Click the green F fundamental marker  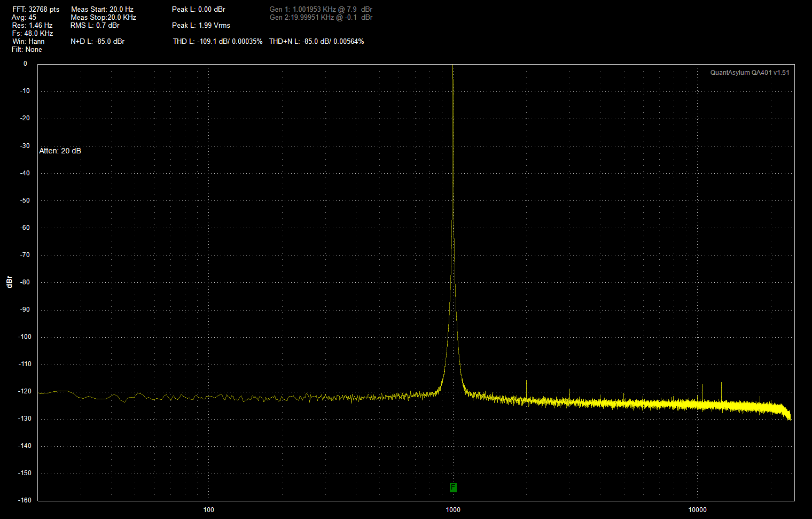click(453, 487)
